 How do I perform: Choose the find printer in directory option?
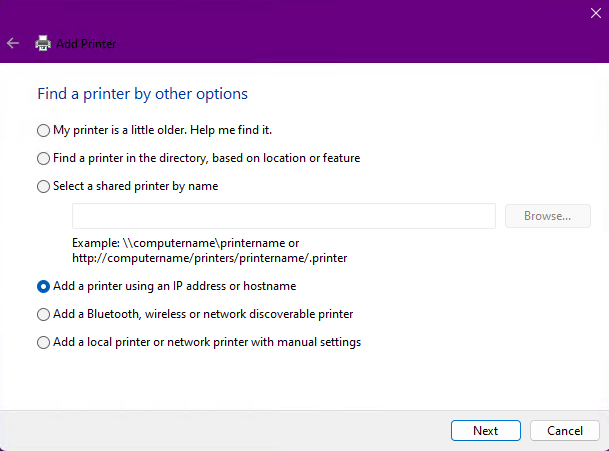click(43, 158)
